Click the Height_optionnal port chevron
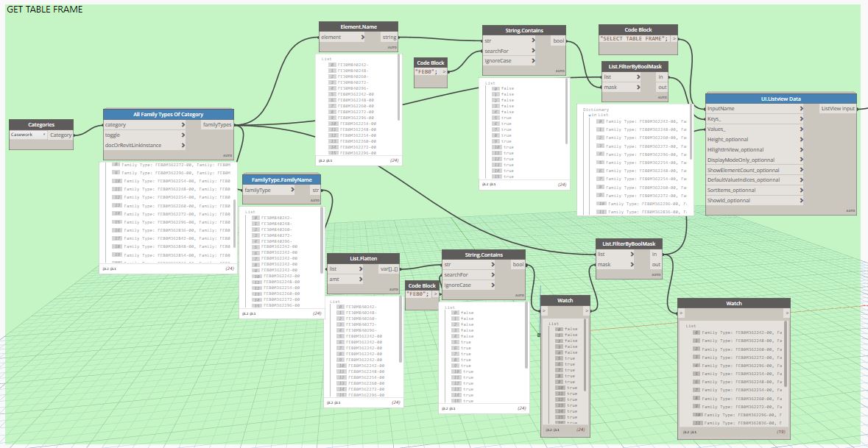 point(800,139)
